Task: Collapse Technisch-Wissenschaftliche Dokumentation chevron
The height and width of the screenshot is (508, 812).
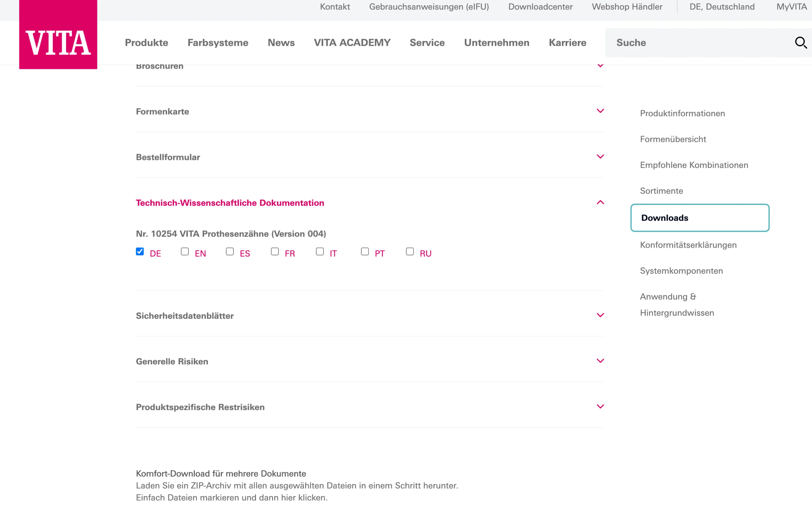Action: point(600,202)
